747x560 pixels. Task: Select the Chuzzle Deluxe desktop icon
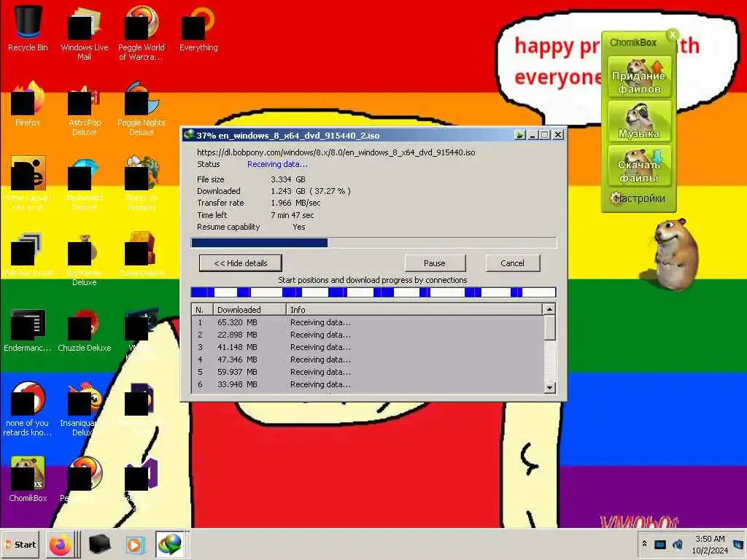[85, 330]
